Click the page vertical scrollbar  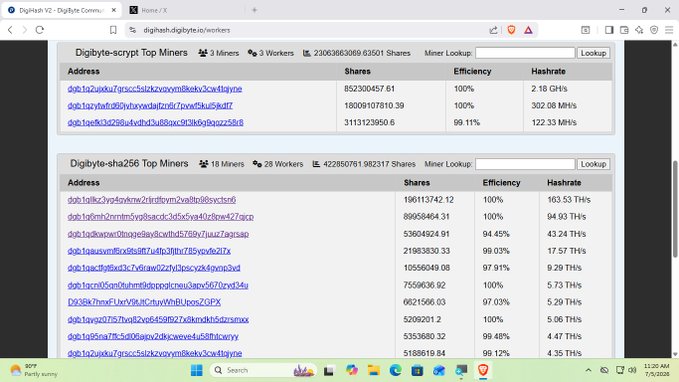coord(675,210)
